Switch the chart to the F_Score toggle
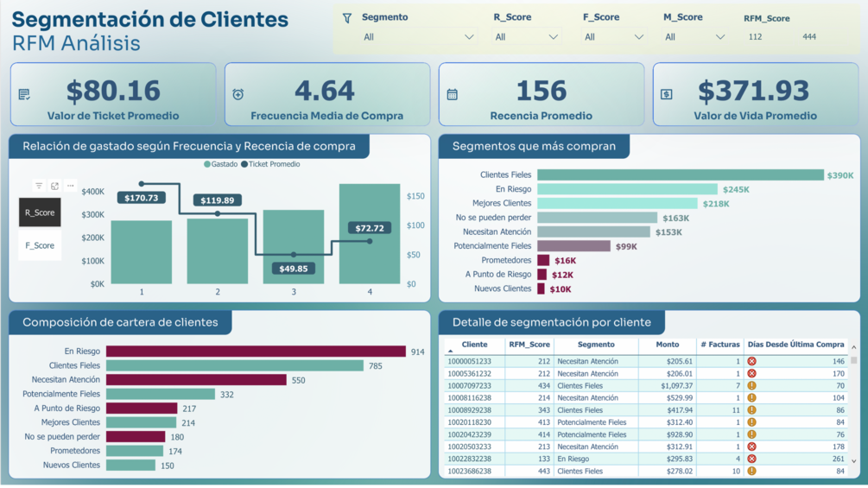This screenshot has width=868, height=488. (x=40, y=245)
